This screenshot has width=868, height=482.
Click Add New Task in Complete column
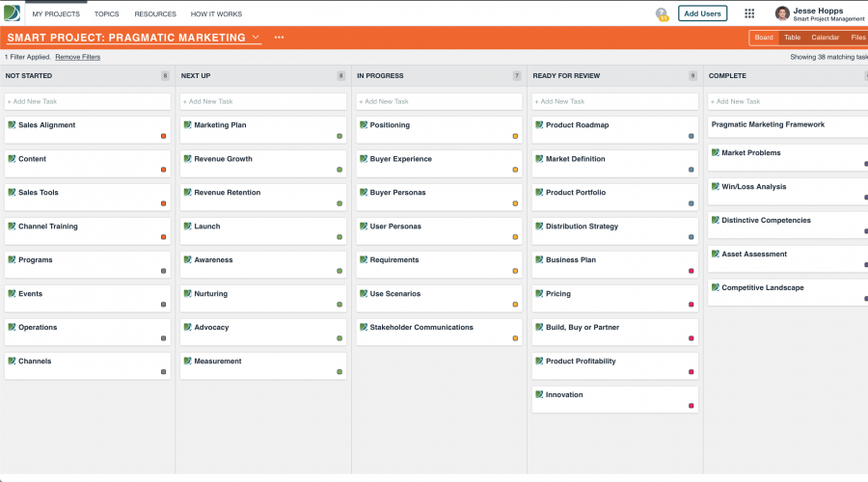click(x=788, y=101)
